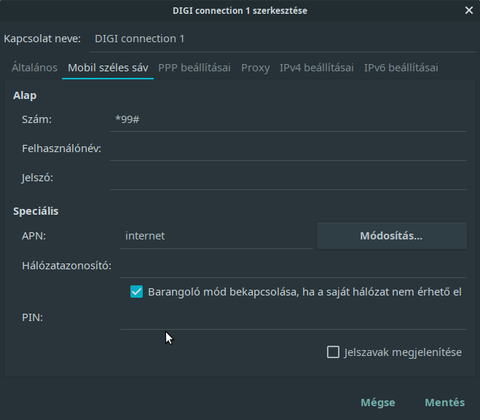Click the Mégse button
The width and height of the screenshot is (480, 420).
[x=378, y=402]
